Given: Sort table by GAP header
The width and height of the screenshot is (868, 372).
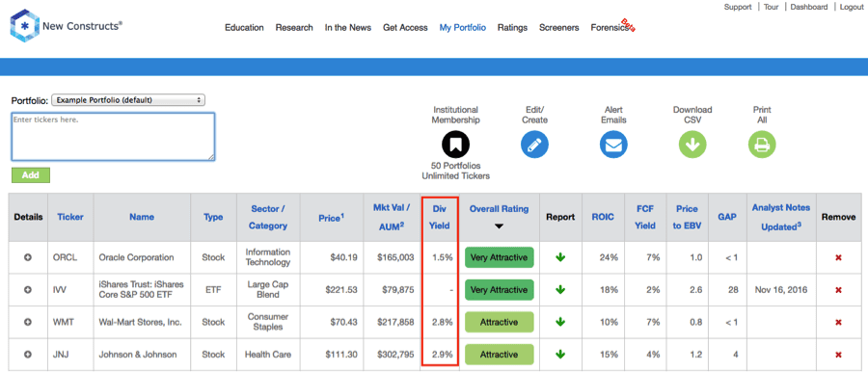Looking at the screenshot, I should click(x=727, y=217).
